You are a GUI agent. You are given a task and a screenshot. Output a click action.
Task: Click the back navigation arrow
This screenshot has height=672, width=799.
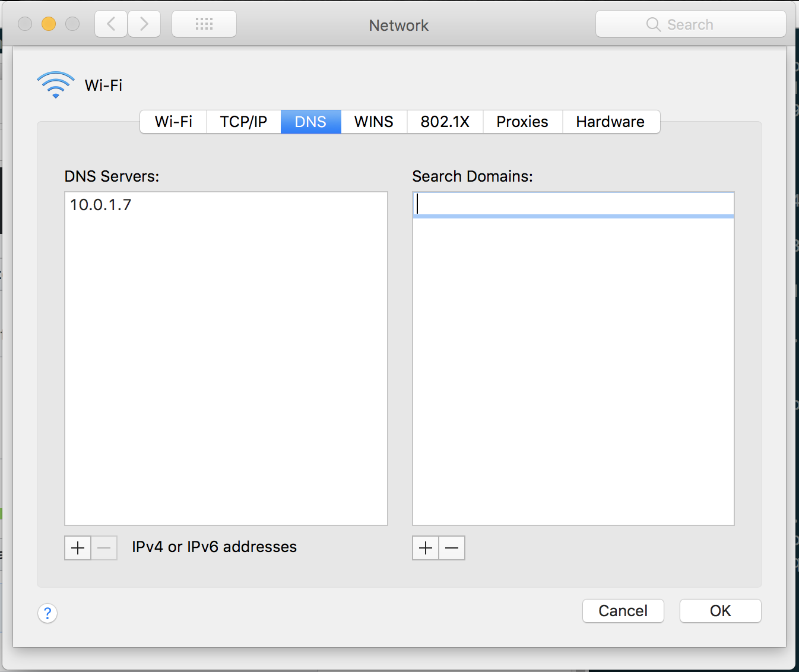(111, 24)
